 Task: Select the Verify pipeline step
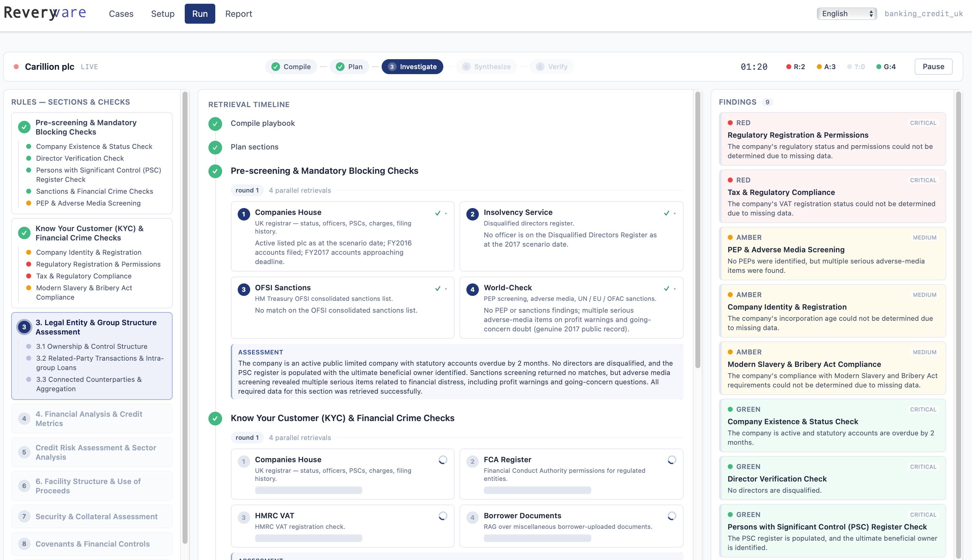(552, 67)
